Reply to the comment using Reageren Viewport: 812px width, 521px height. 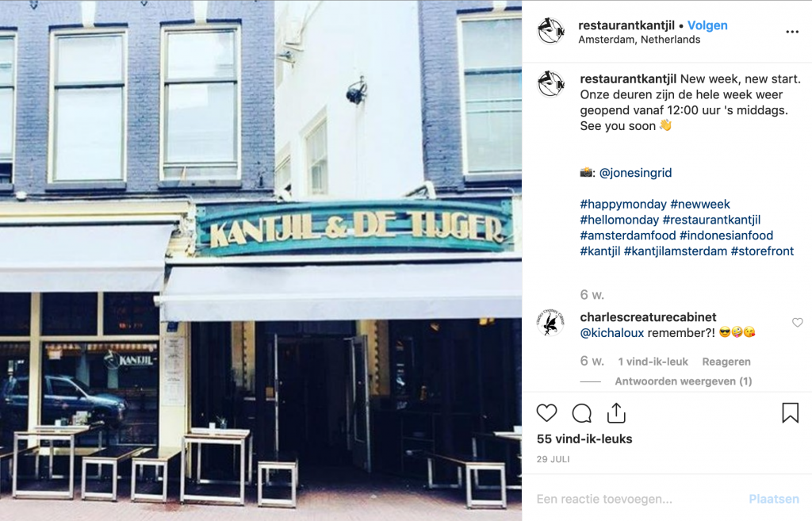coord(726,362)
